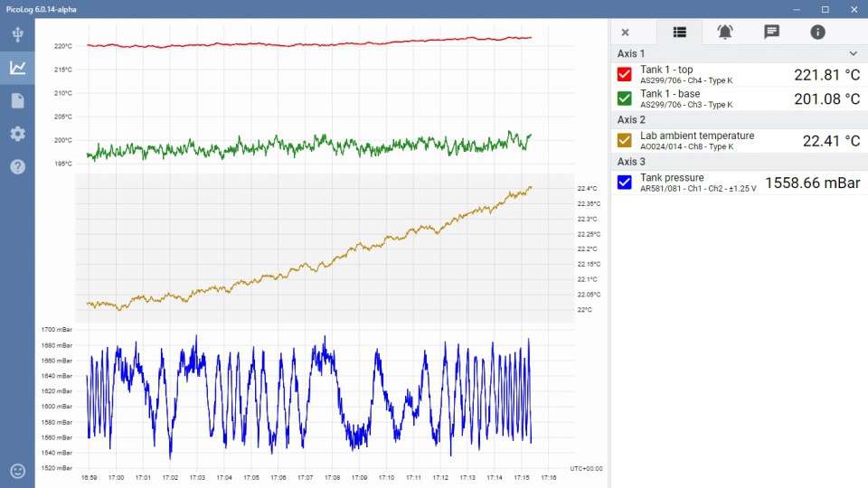The width and height of the screenshot is (868, 488).
Task: Toggle the Tank 1 - base checkbox
Action: pos(624,99)
